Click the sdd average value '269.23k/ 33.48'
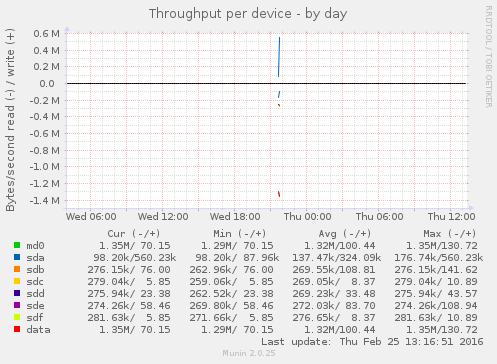 point(334,294)
